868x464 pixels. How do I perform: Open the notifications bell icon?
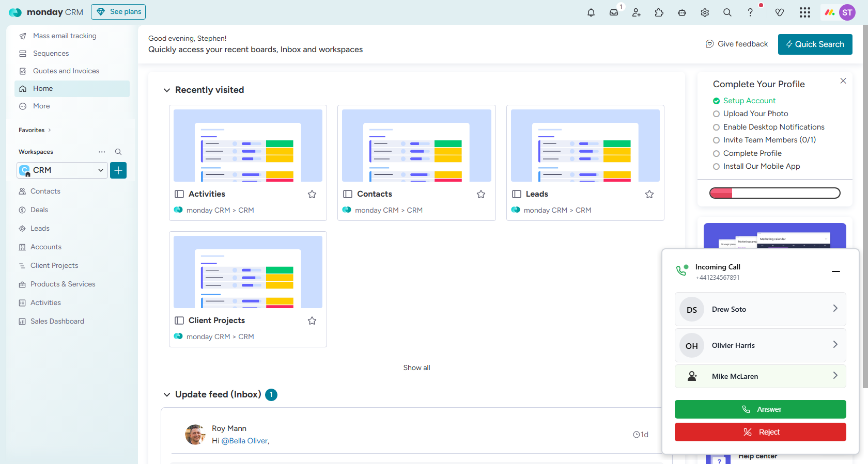tap(591, 12)
